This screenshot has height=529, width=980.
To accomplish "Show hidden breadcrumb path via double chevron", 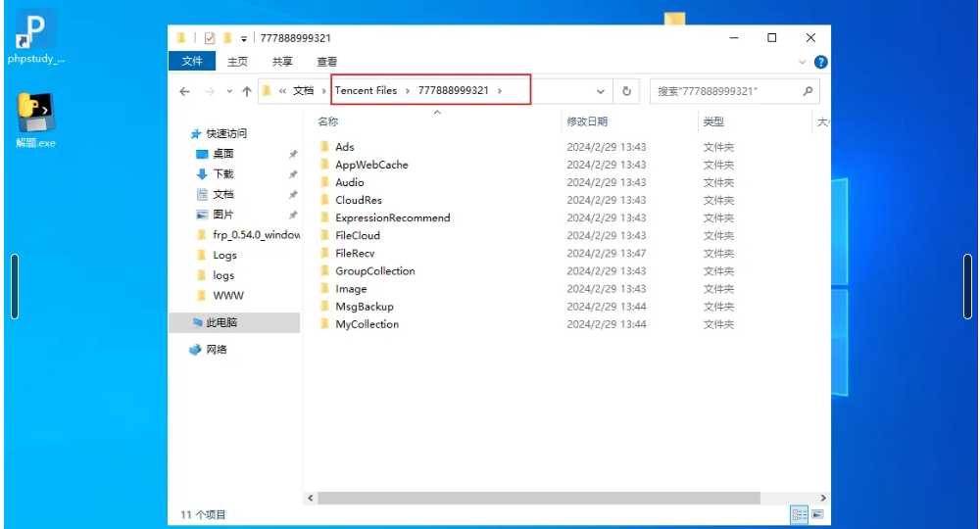I will coord(282,91).
